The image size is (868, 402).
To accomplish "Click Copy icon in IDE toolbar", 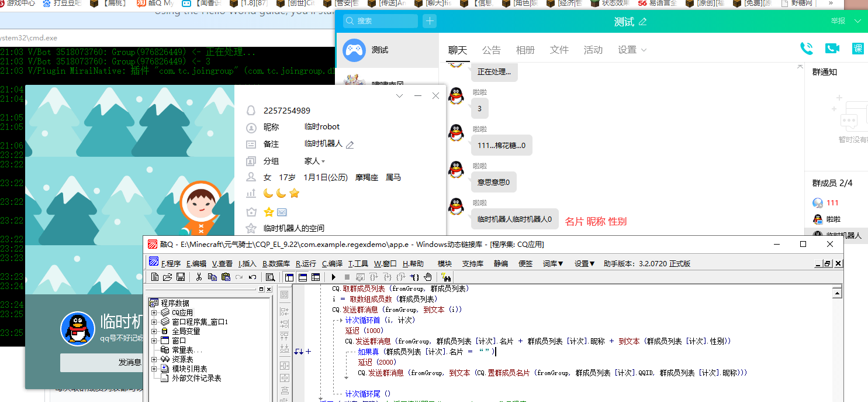I will 212,277.
